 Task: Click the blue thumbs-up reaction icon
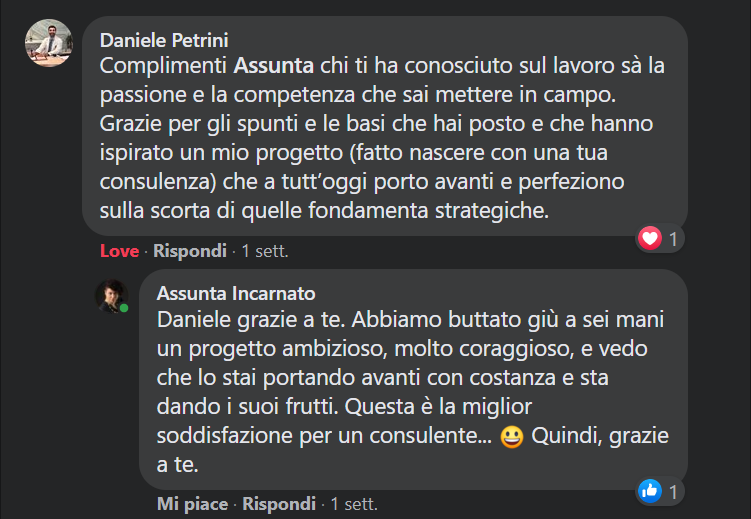click(x=650, y=491)
